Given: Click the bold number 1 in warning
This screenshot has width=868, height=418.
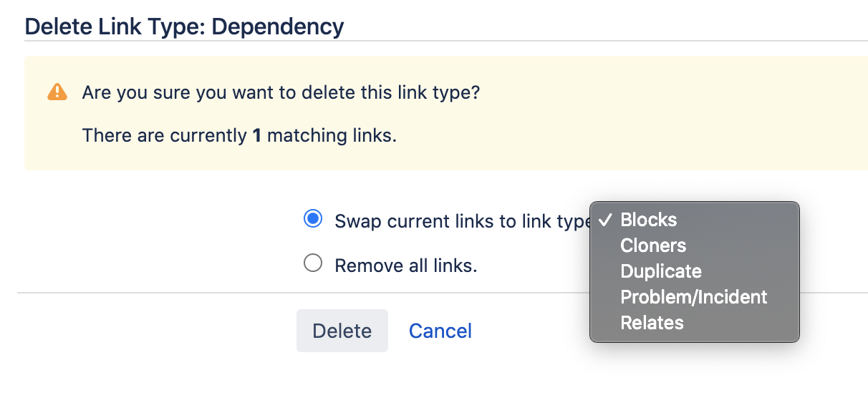Looking at the screenshot, I should point(257,135).
